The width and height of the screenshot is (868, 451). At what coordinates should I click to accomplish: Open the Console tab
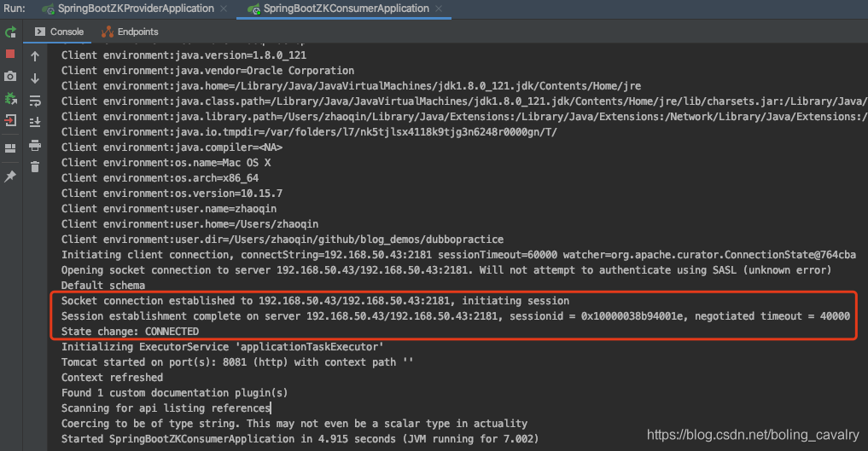tap(59, 32)
